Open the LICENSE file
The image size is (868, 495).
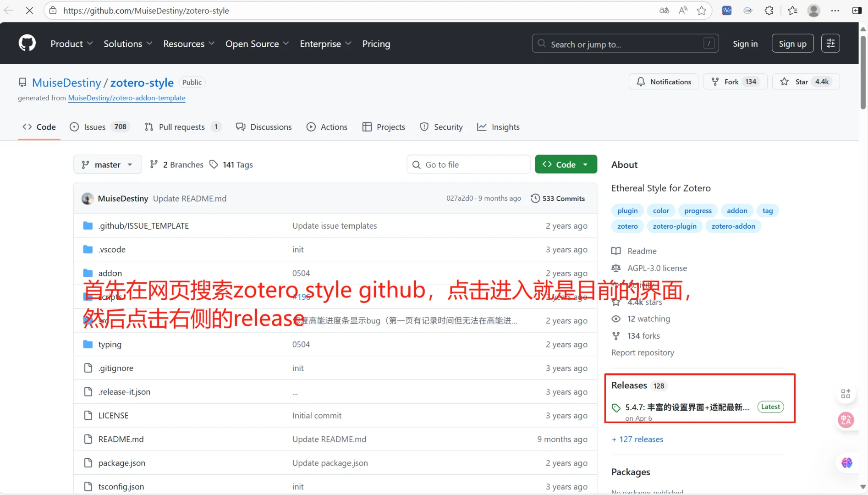tap(113, 415)
